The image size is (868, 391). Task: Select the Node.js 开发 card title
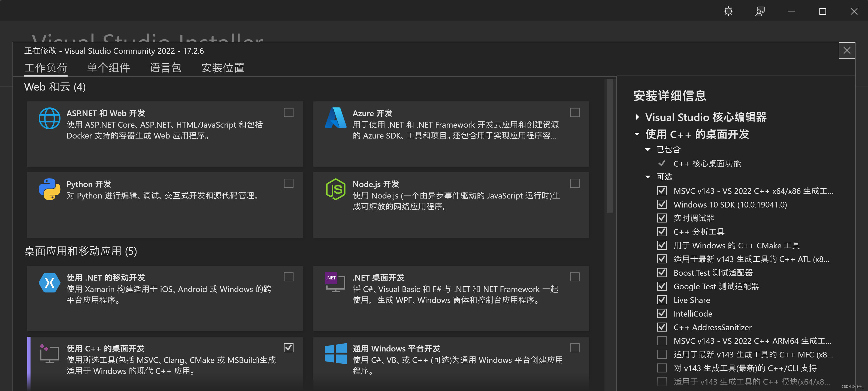(x=376, y=184)
